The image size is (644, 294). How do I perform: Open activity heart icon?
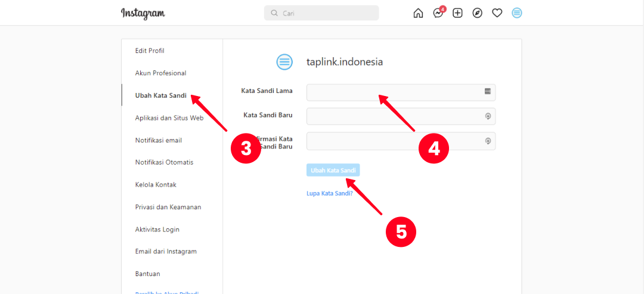[x=497, y=13]
